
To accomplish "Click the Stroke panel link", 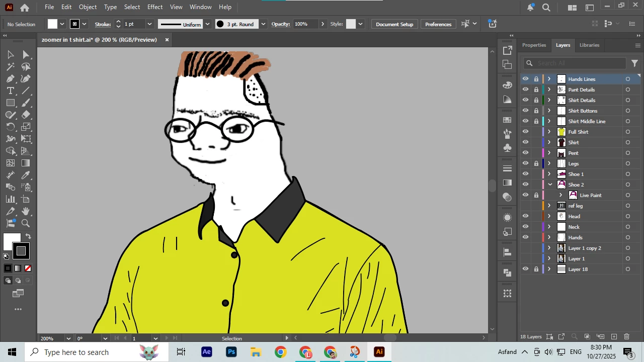I will [x=103, y=24].
